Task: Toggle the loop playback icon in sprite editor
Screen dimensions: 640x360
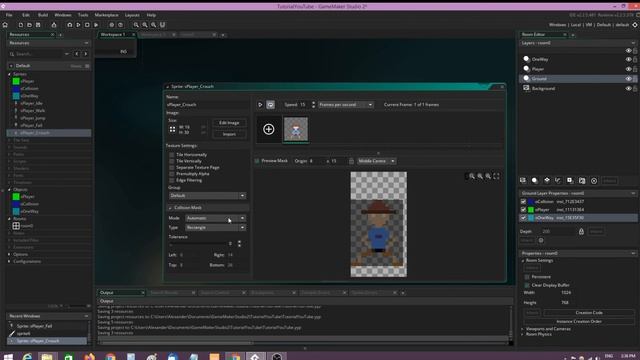Action: 270,105
